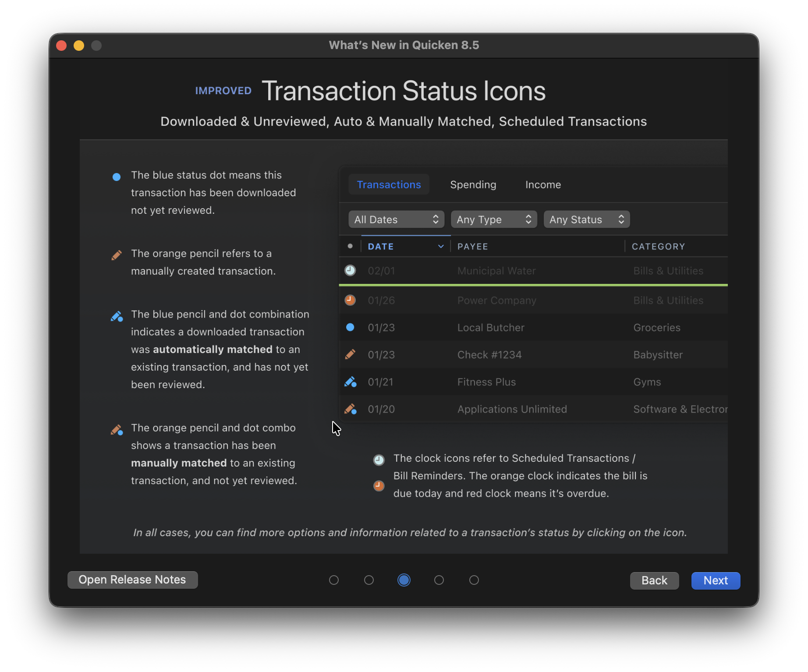The width and height of the screenshot is (808, 672).
Task: Close the What's New window
Action: [61, 46]
